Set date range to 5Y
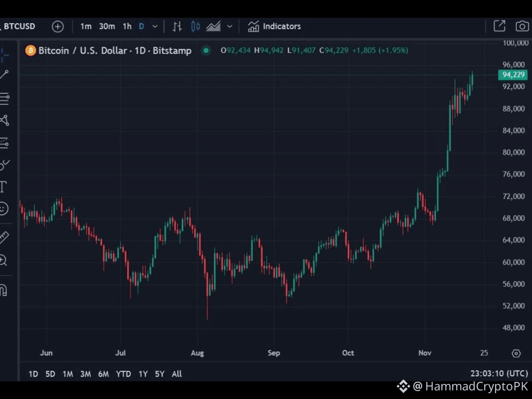This screenshot has width=532, height=399. pyautogui.click(x=160, y=374)
